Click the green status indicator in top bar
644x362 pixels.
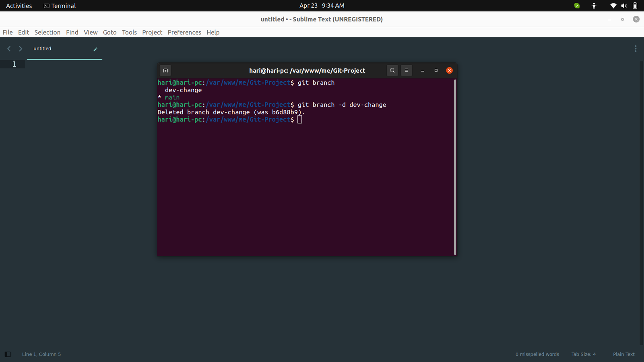[577, 6]
